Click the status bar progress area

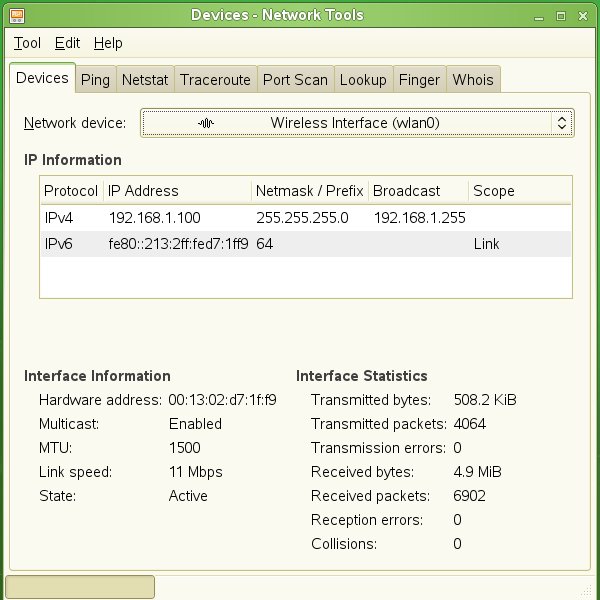point(80,587)
